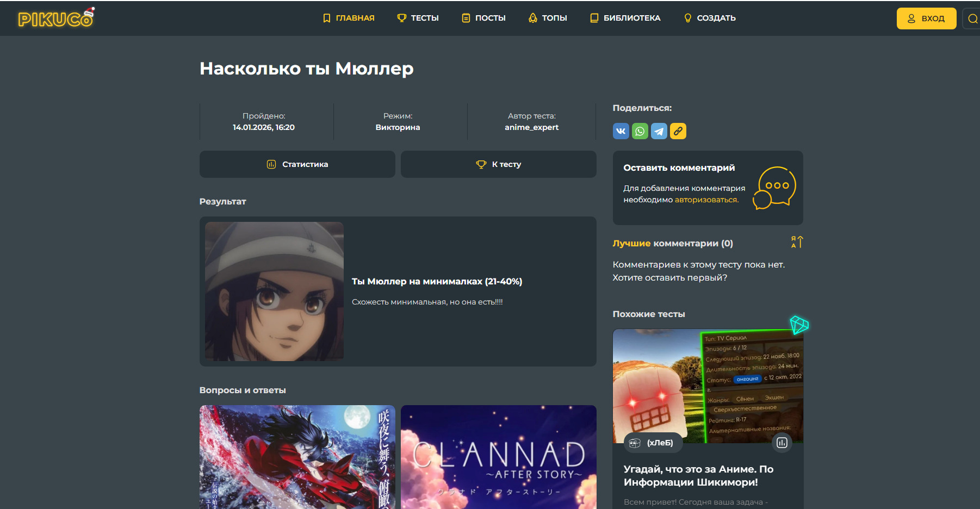This screenshot has height=509, width=980.
Task: Navigate to Топы
Action: 548,18
